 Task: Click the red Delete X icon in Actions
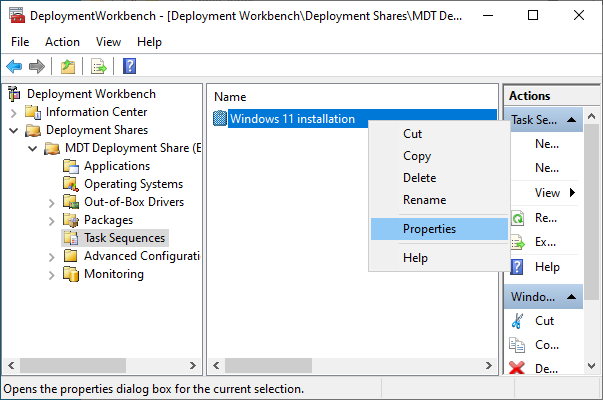click(516, 368)
